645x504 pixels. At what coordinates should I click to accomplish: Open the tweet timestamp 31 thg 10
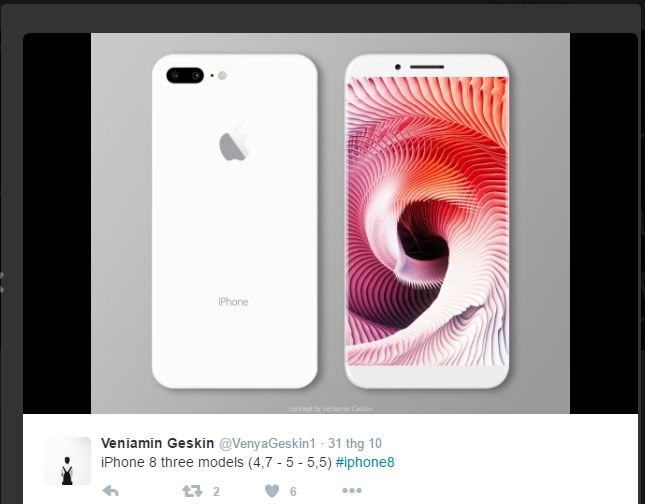(355, 444)
